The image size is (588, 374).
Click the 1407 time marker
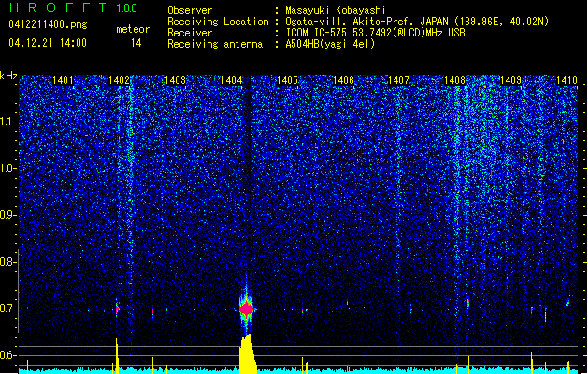(398, 80)
